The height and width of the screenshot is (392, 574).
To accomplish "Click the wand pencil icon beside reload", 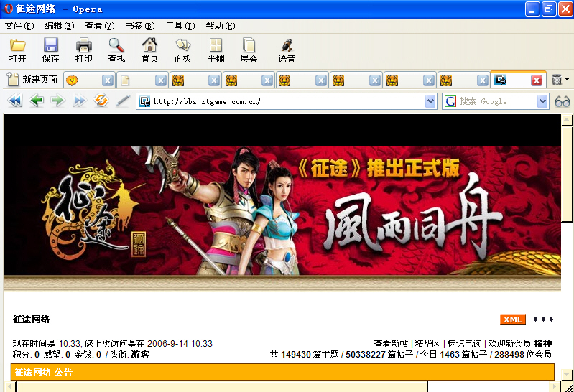I will click(x=123, y=101).
